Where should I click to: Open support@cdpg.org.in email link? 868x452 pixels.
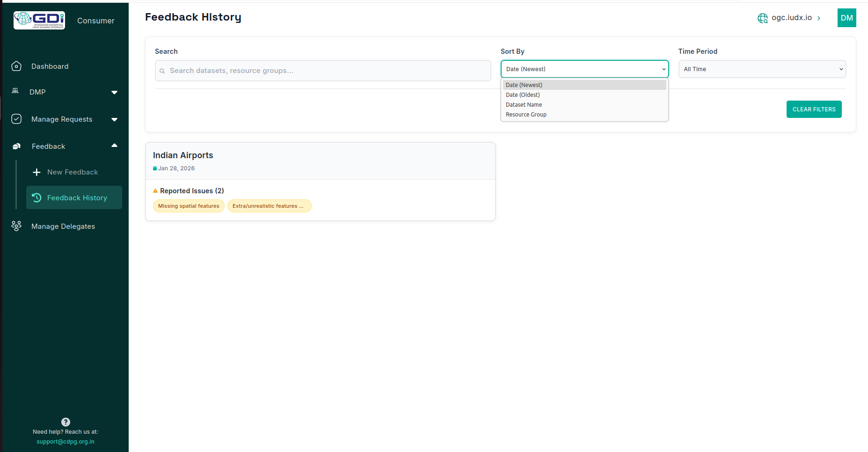point(66,442)
